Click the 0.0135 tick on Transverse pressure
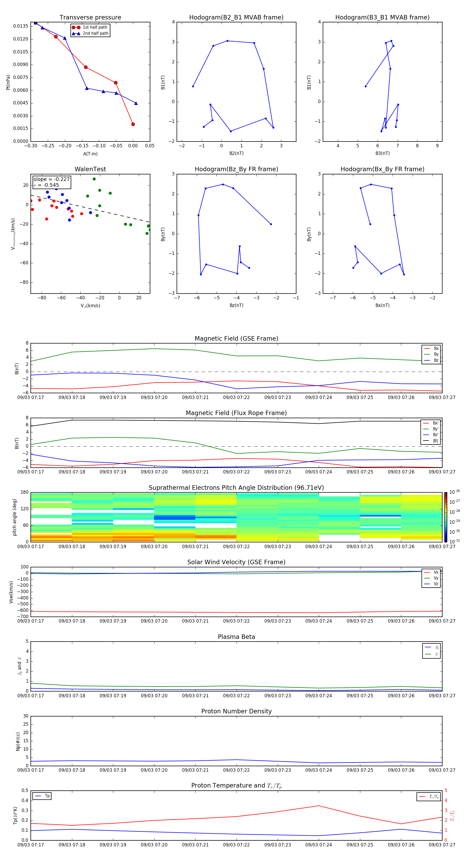The height and width of the screenshot is (868, 473). (x=20, y=26)
